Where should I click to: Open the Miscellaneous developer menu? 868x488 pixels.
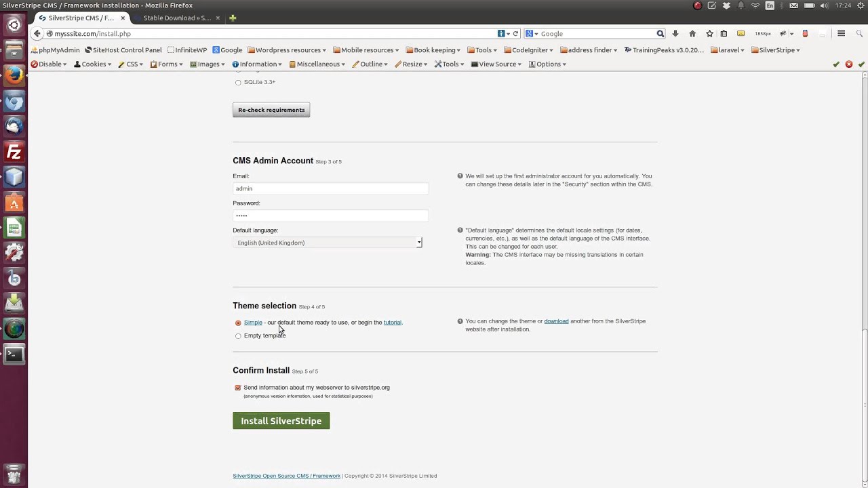coord(317,64)
